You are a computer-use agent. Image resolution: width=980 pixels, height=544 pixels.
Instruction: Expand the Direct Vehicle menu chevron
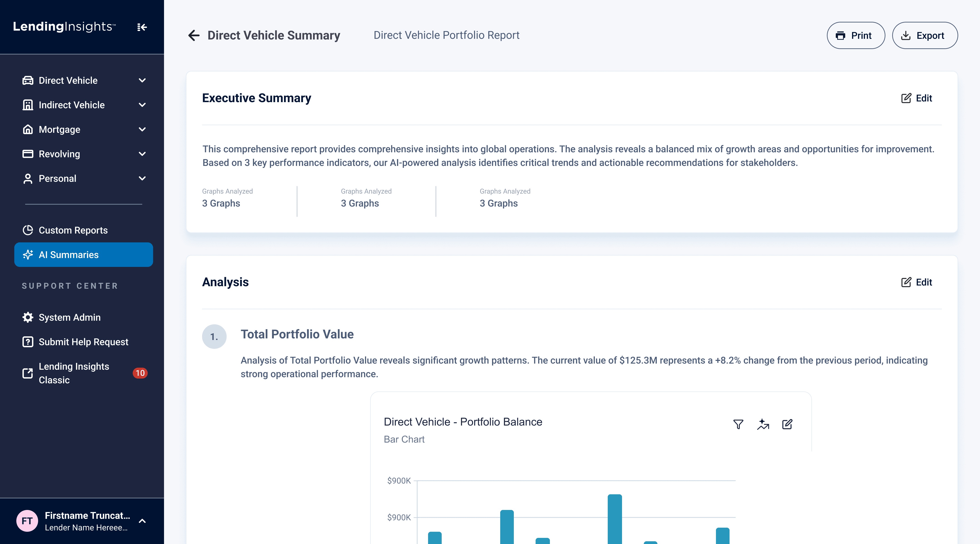142,80
